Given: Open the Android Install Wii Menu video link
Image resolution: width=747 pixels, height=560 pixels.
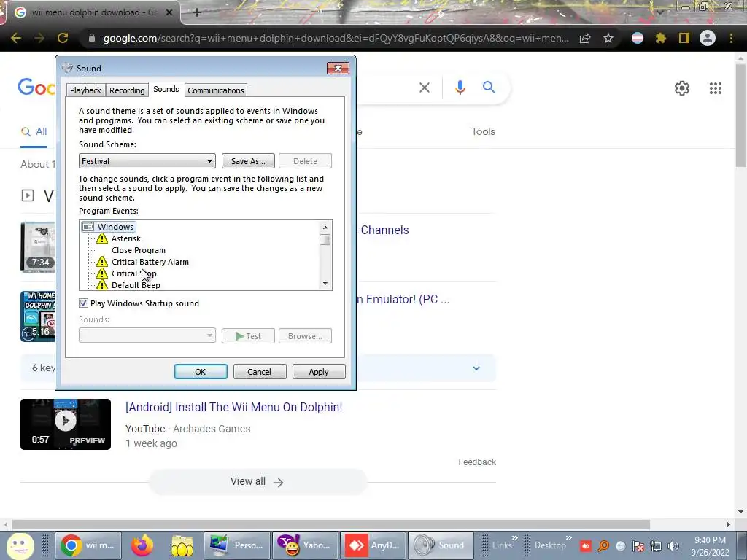Looking at the screenshot, I should (233, 407).
